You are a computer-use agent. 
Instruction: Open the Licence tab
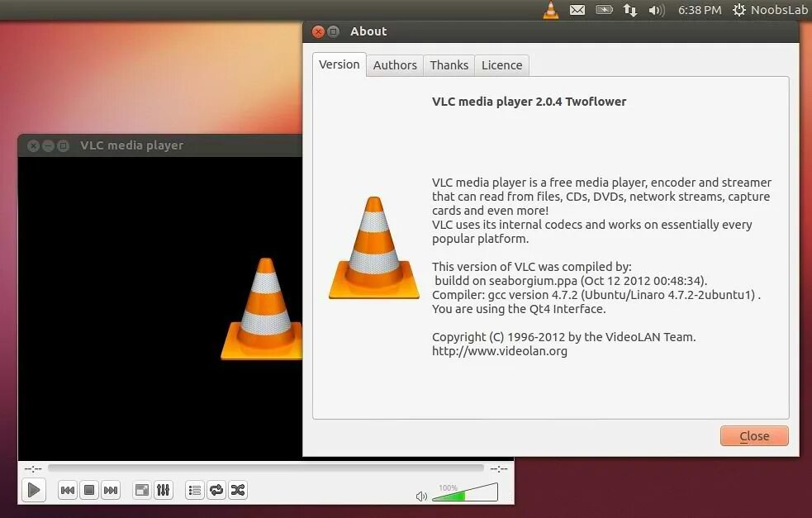point(501,65)
